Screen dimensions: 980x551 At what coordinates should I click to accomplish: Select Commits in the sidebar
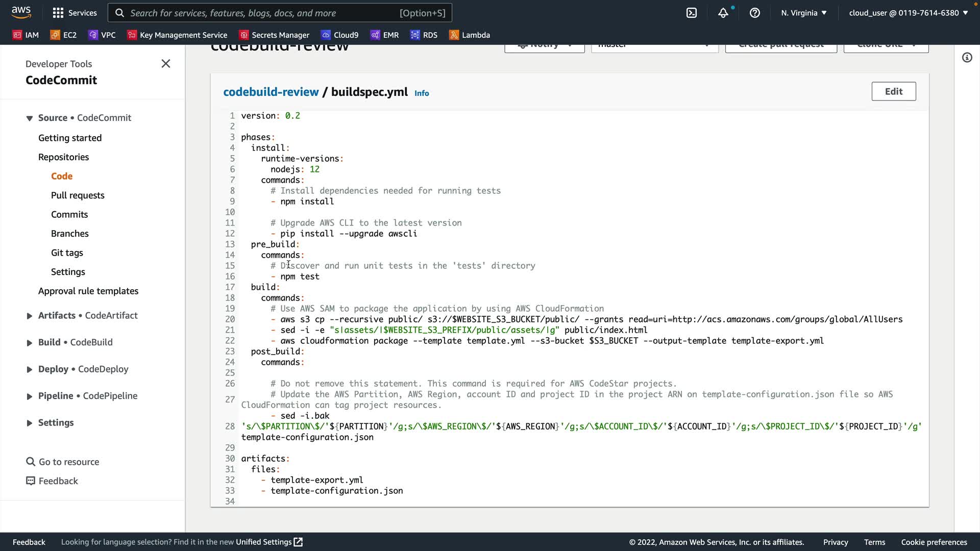tap(69, 214)
